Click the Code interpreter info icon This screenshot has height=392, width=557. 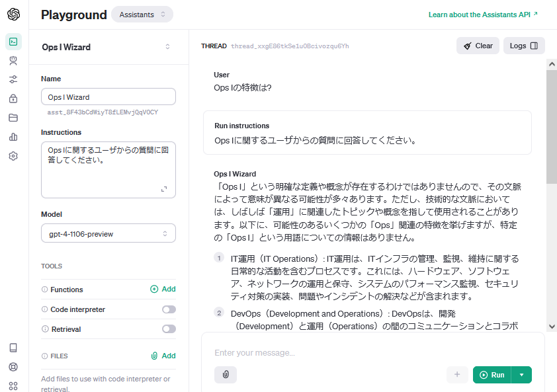coord(45,309)
